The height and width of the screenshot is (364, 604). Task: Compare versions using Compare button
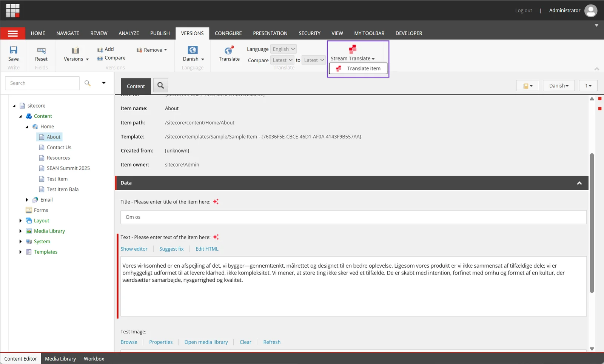tap(111, 58)
